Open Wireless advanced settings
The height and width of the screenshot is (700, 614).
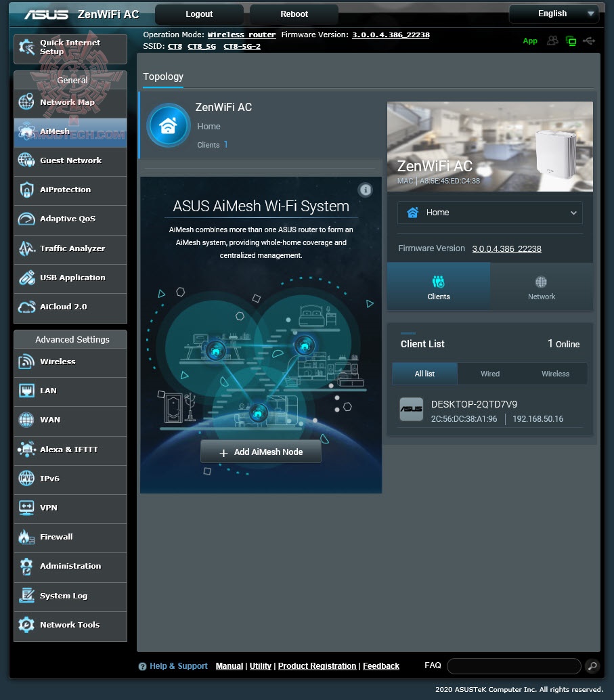pyautogui.click(x=70, y=362)
